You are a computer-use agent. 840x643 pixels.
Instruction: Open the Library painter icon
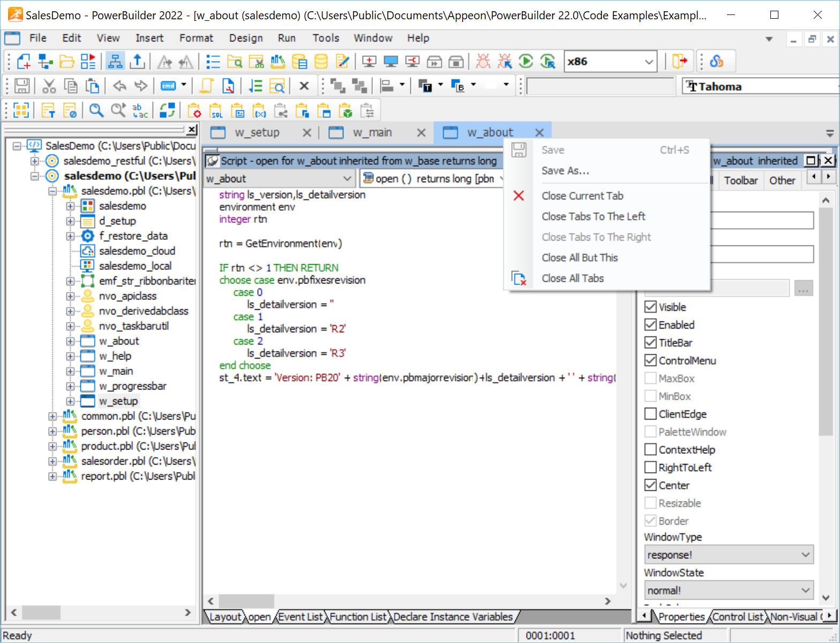277,62
